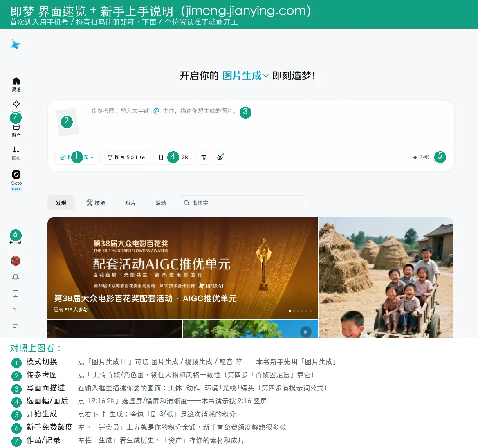Open the notifications bell
This screenshot has width=478, height=448.
(x=16, y=277)
